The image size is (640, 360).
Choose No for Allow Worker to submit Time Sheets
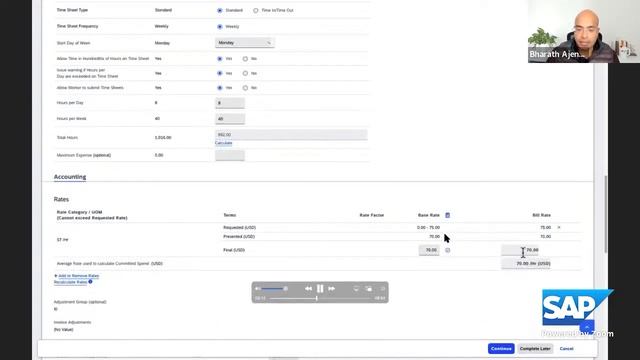[x=245, y=88]
